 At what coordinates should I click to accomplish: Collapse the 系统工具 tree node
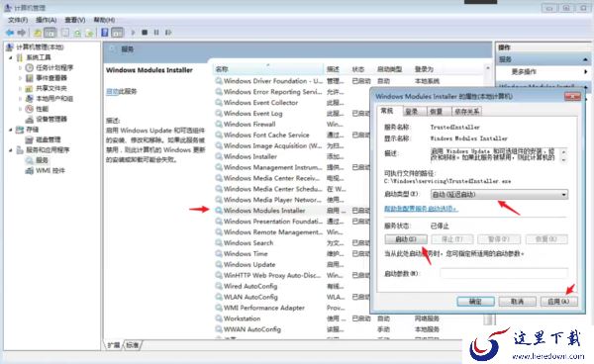(x=11, y=57)
